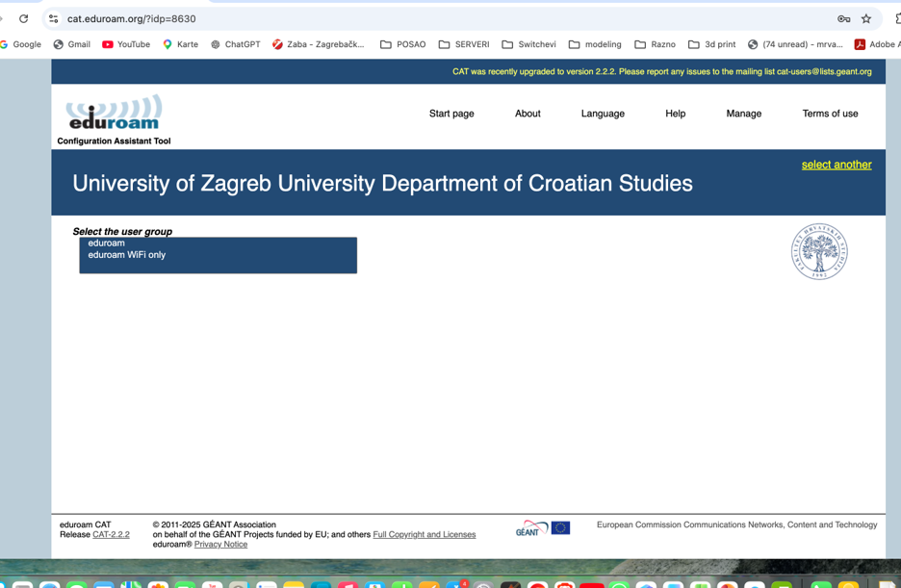Expand the POSAO bookmark folder

click(402, 44)
